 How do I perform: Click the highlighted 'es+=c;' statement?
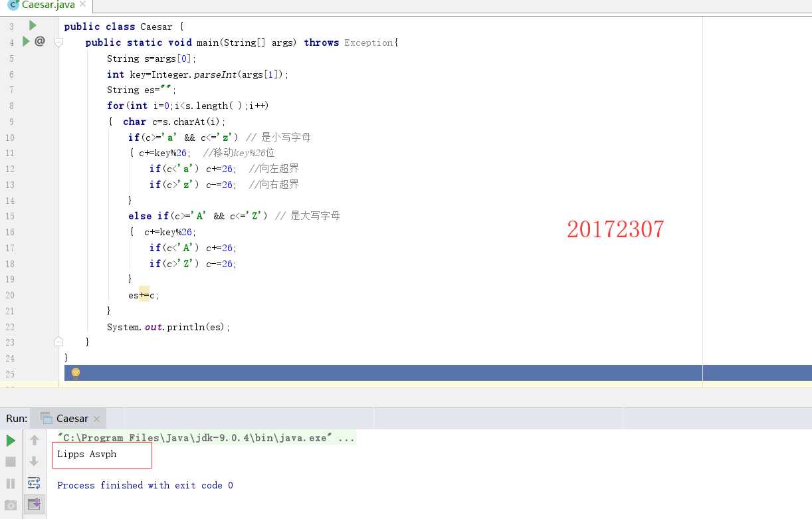point(144,295)
